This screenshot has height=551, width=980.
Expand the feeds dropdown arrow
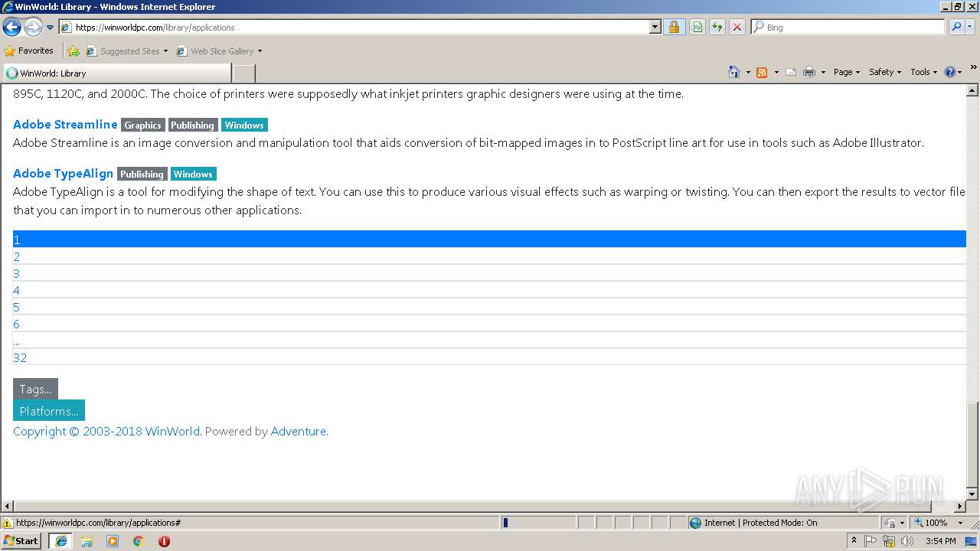click(776, 72)
